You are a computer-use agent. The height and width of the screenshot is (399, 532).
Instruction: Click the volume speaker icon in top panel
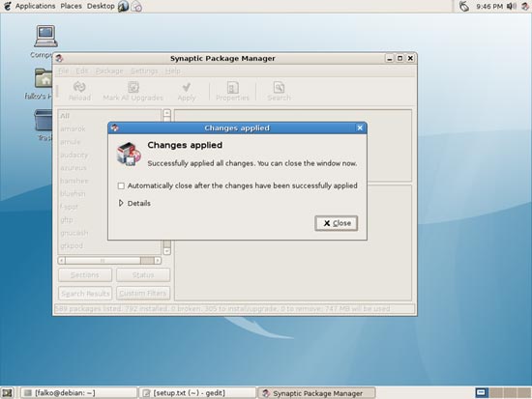coord(512,6)
